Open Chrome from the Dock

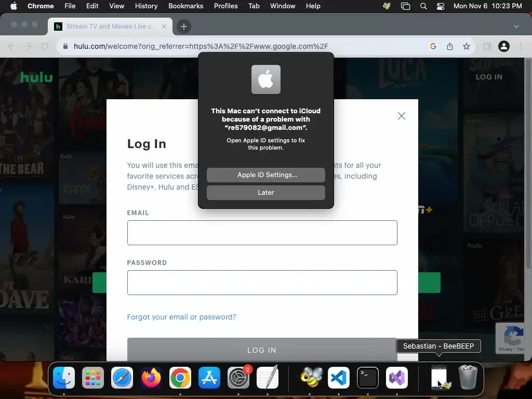click(x=180, y=378)
